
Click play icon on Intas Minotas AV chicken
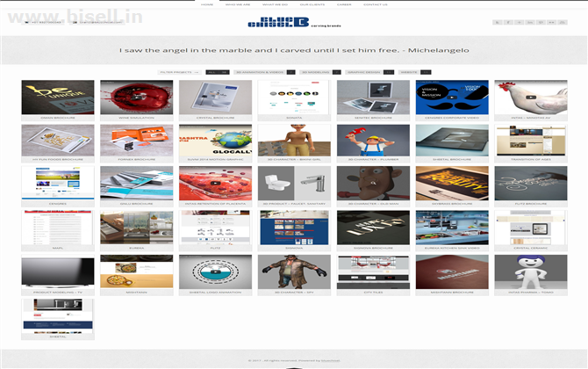point(531,98)
